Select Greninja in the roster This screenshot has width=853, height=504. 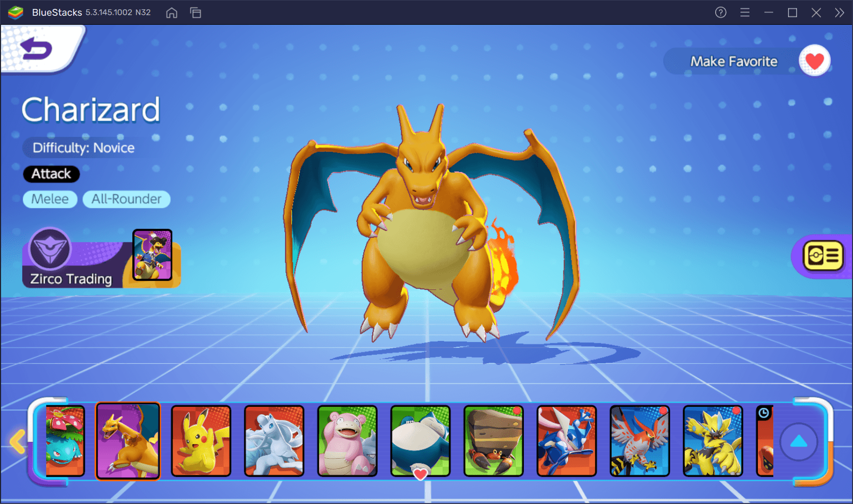click(567, 441)
